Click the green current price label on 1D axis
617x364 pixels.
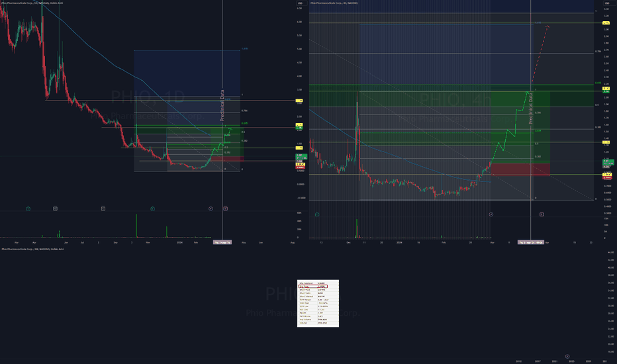tap(301, 157)
